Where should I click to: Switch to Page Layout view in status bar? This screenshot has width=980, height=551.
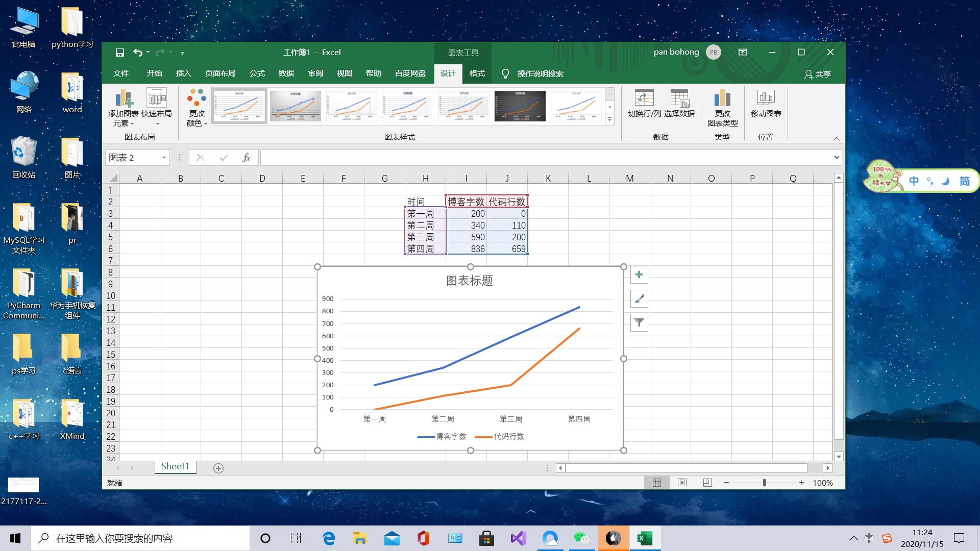682,483
